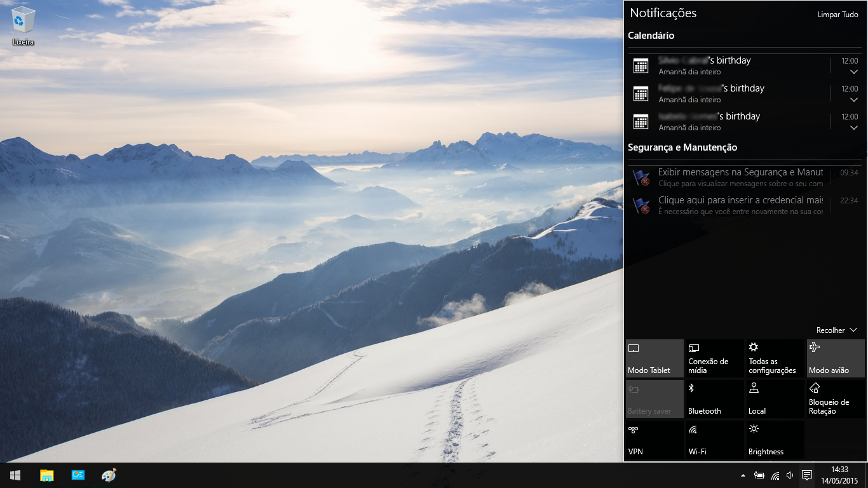The image size is (868, 488).
Task: Click Limpar Tudo to clear notifications
Action: coord(837,15)
